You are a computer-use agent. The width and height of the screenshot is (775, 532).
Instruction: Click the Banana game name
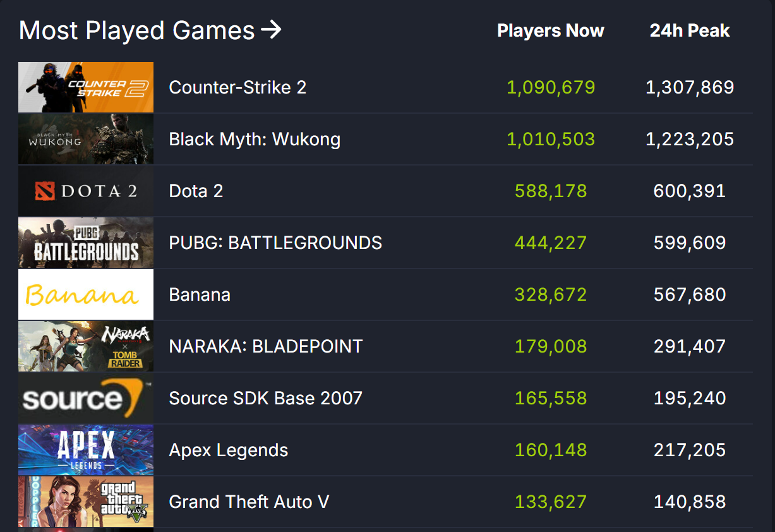click(x=200, y=294)
